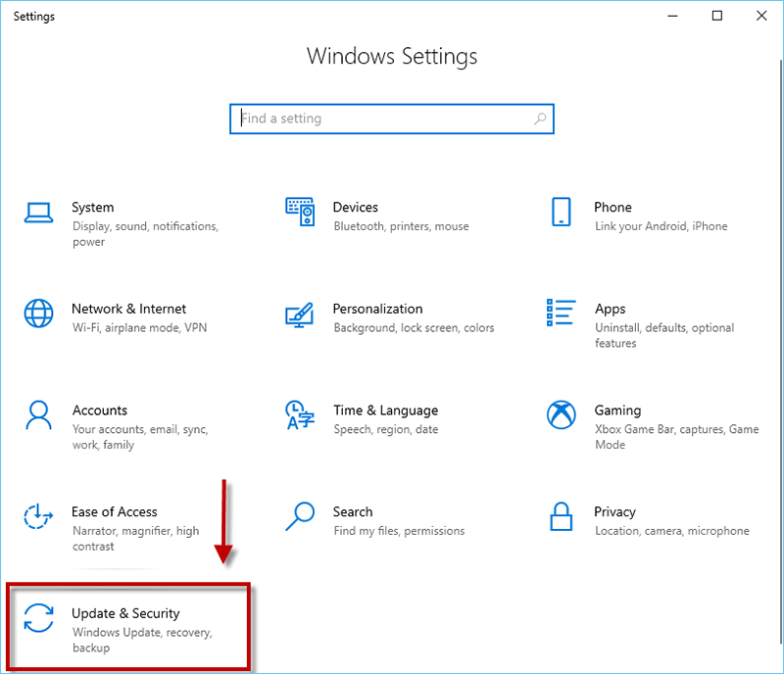Image resolution: width=784 pixels, height=674 pixels.
Task: Click the Privacy padlock icon
Action: click(561, 516)
